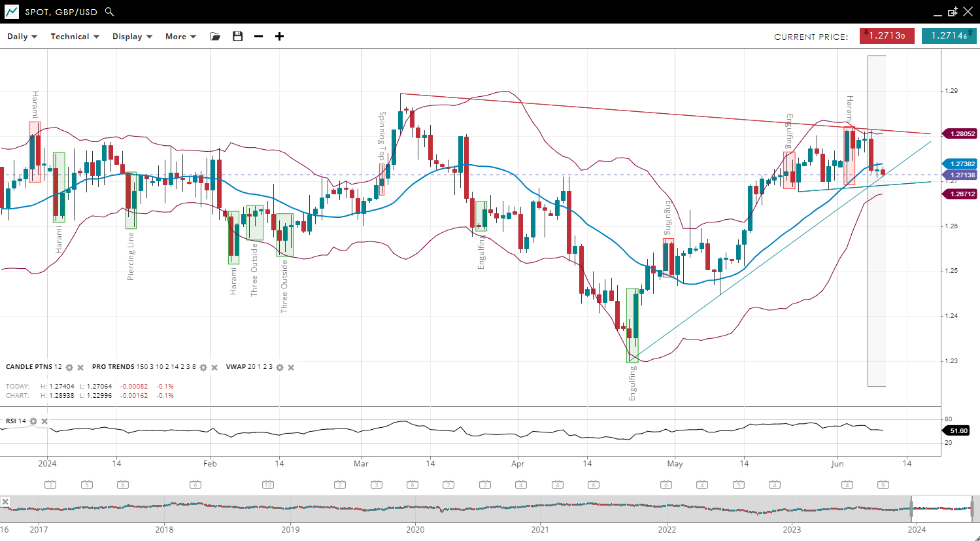The image size is (980, 541).
Task: Click the teal buy price 1.2714 button
Action: coord(949,36)
